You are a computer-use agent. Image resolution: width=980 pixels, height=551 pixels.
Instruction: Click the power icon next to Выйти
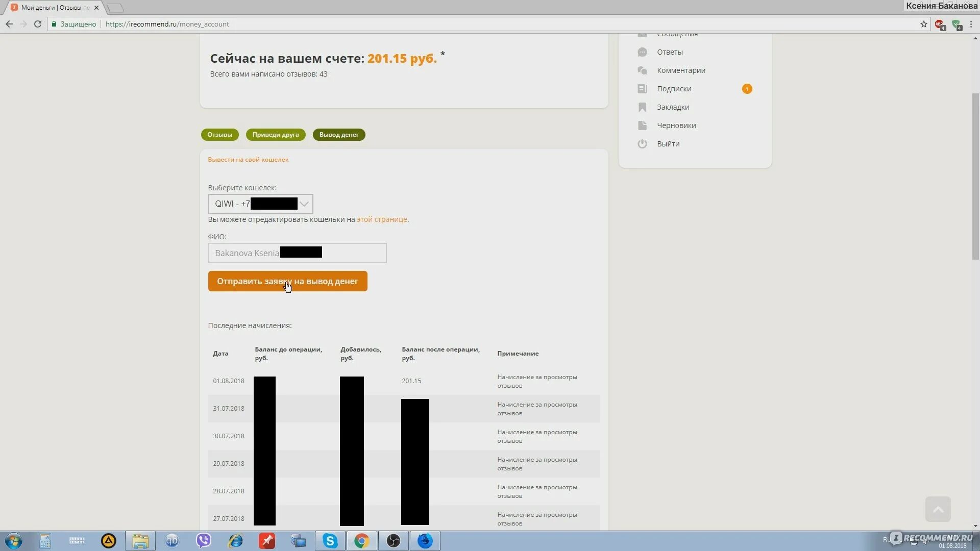pos(642,144)
